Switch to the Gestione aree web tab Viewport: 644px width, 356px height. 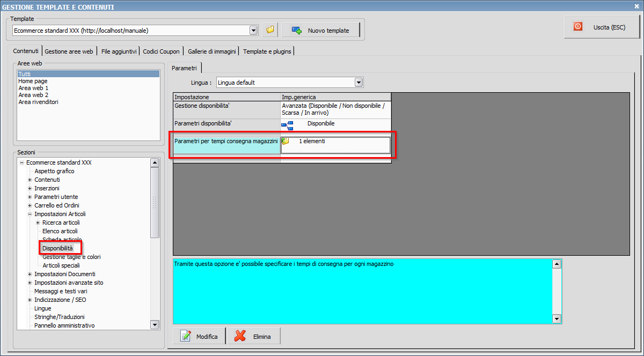point(69,51)
